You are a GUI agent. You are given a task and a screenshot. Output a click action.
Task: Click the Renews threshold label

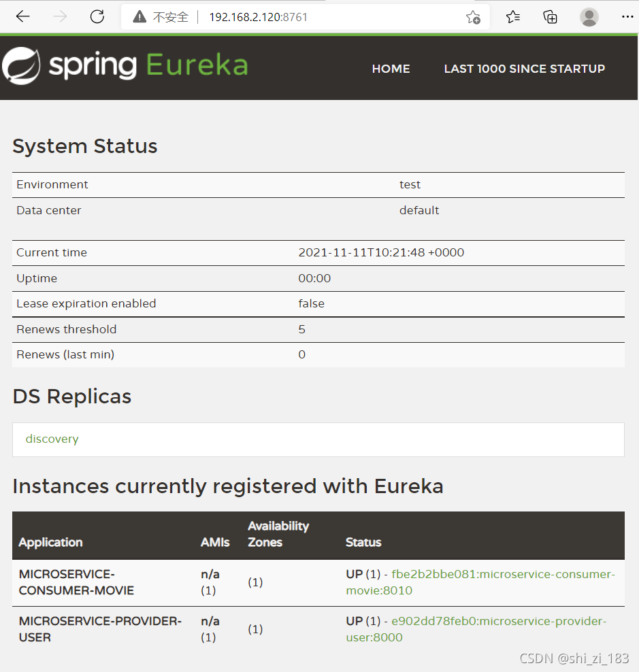click(67, 329)
